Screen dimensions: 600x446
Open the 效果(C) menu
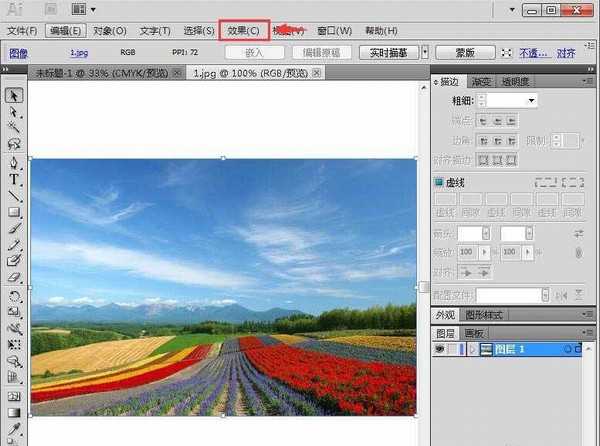point(243,31)
